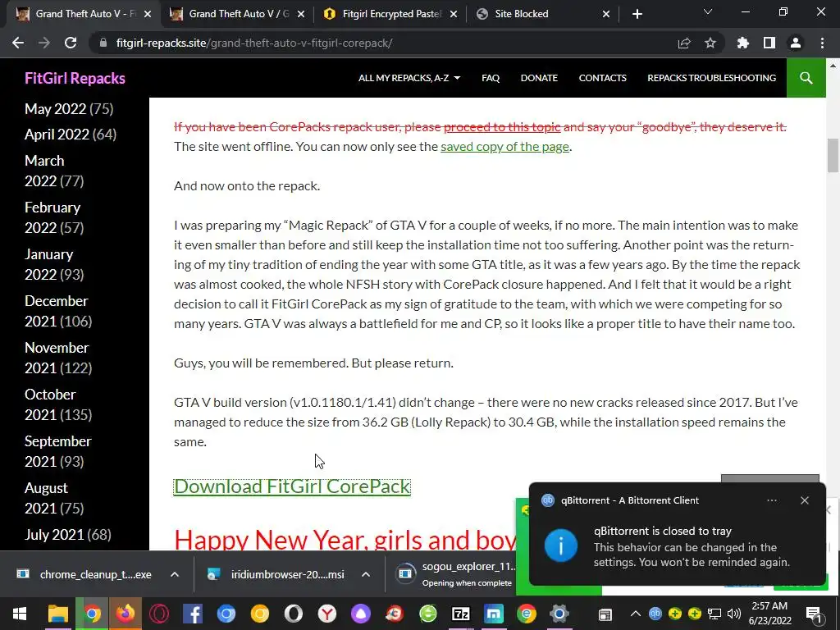The height and width of the screenshot is (630, 840).
Task: Open the tab search chevron in the title bar
Action: point(708,11)
